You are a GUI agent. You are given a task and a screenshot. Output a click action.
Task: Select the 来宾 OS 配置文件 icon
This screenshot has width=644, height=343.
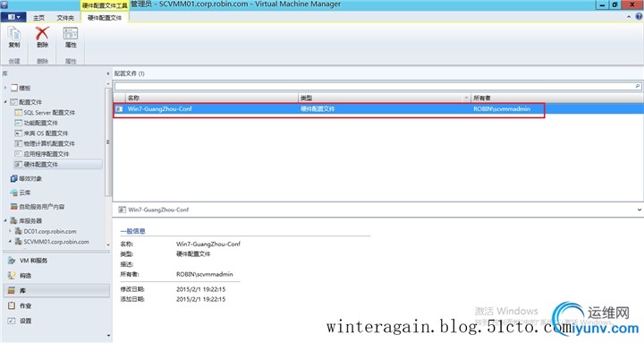tap(19, 133)
